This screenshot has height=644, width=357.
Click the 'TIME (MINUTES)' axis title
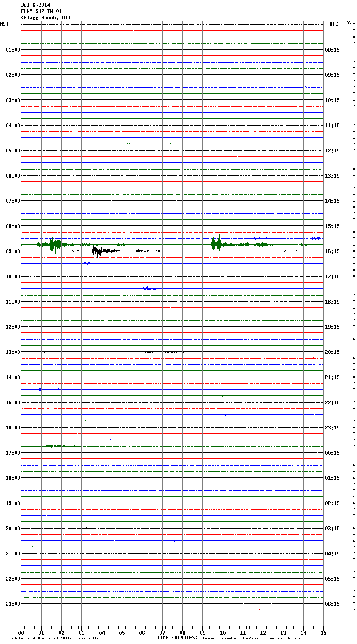click(177, 638)
